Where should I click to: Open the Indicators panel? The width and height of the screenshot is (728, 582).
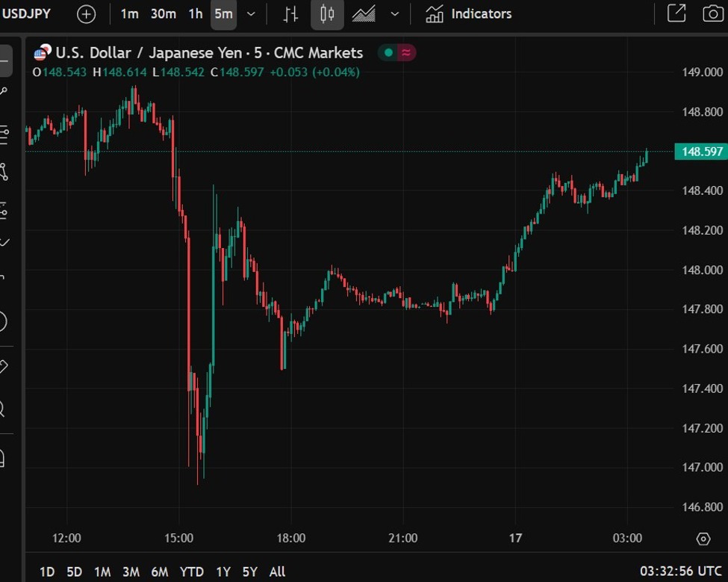(469, 14)
